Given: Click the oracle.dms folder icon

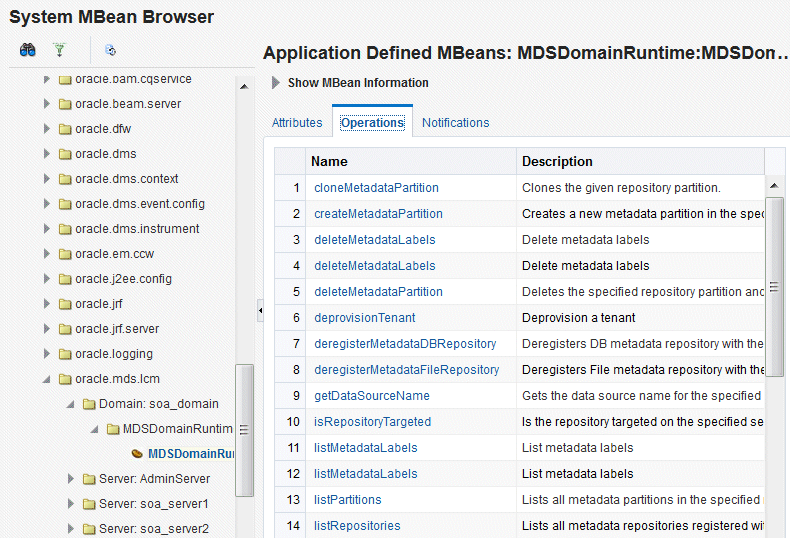Looking at the screenshot, I should 65,154.
